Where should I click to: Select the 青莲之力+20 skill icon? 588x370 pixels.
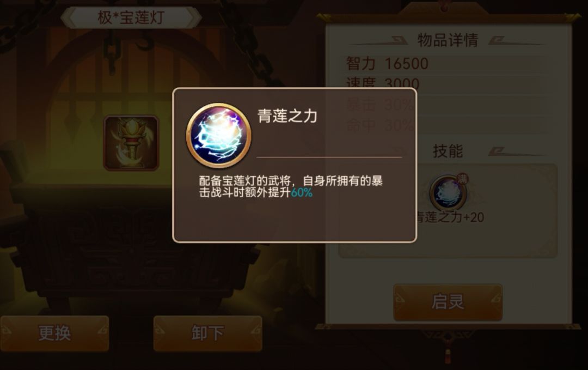click(x=448, y=193)
